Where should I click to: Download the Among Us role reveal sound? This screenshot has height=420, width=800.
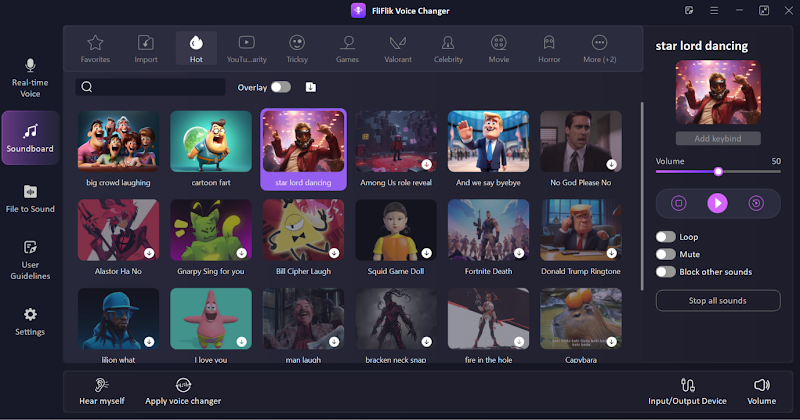click(x=427, y=164)
